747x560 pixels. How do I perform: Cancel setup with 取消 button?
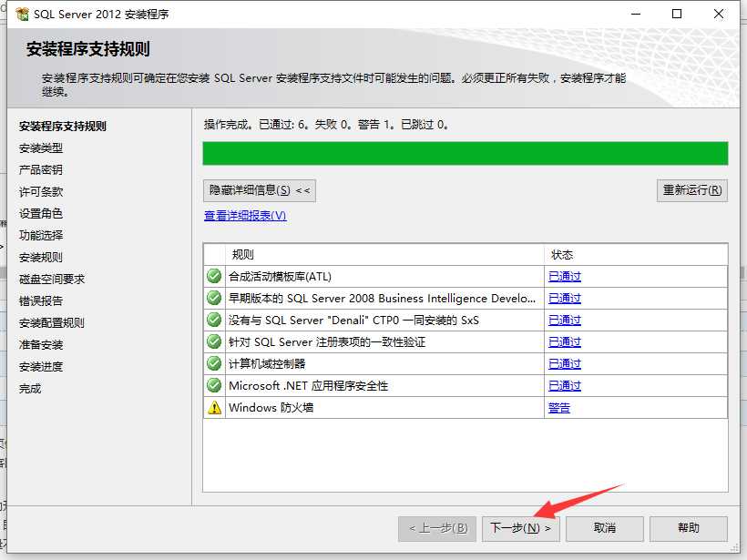click(x=605, y=528)
